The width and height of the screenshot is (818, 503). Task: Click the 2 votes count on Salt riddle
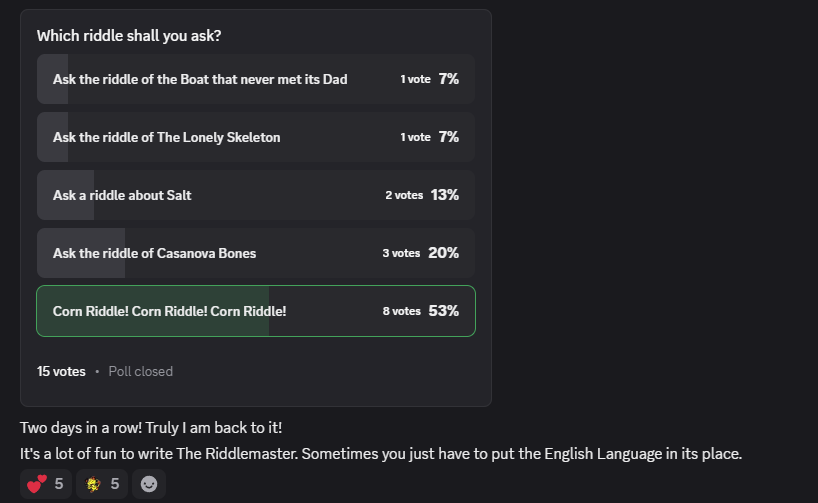coord(404,195)
